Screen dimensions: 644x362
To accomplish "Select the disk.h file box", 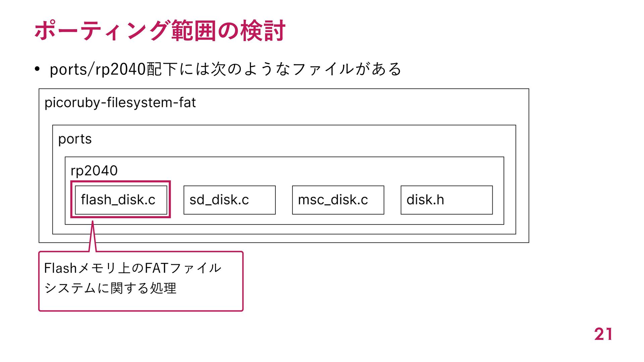I will click(446, 200).
